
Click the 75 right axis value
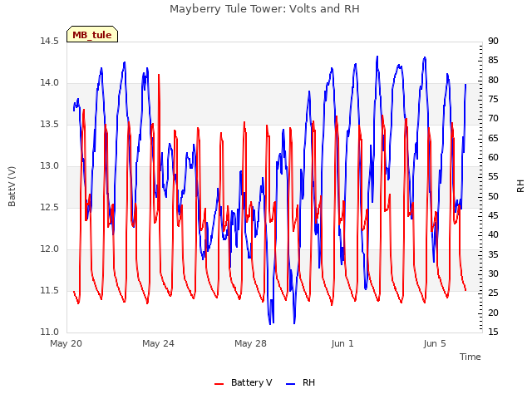pyautogui.click(x=493, y=100)
